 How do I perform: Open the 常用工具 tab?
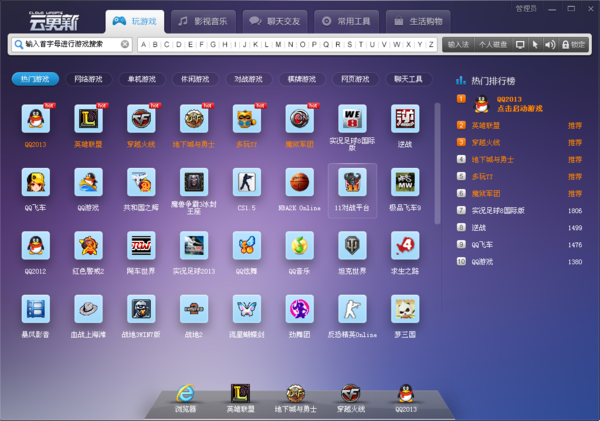(x=346, y=21)
